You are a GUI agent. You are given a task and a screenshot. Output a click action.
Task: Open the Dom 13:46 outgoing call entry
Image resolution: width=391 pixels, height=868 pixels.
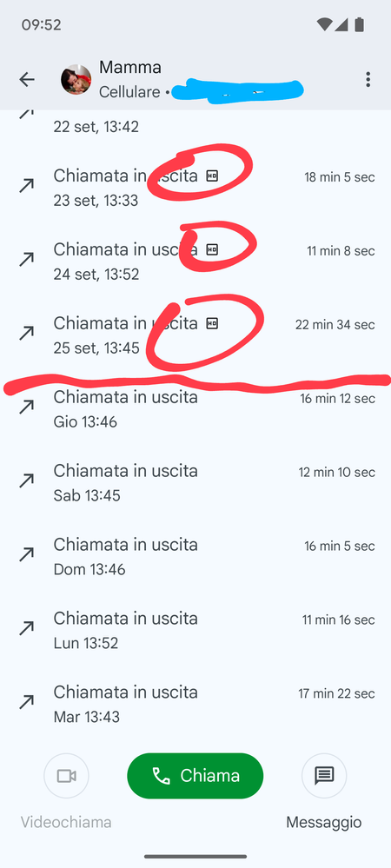click(x=195, y=556)
